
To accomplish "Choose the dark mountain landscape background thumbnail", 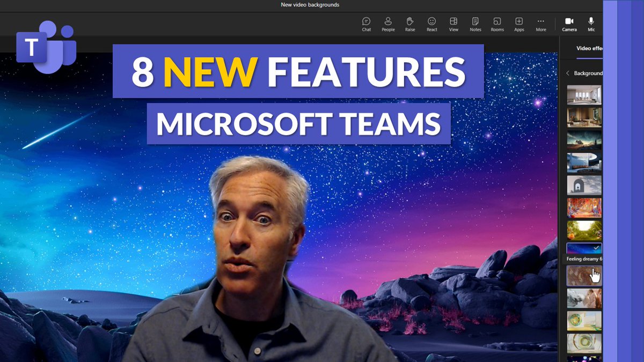I will coord(584,139).
